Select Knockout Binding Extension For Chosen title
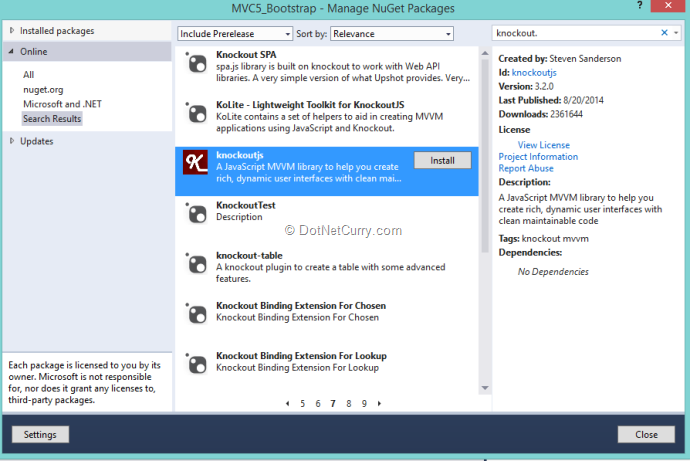Screen dimensions: 690x461 301,305
